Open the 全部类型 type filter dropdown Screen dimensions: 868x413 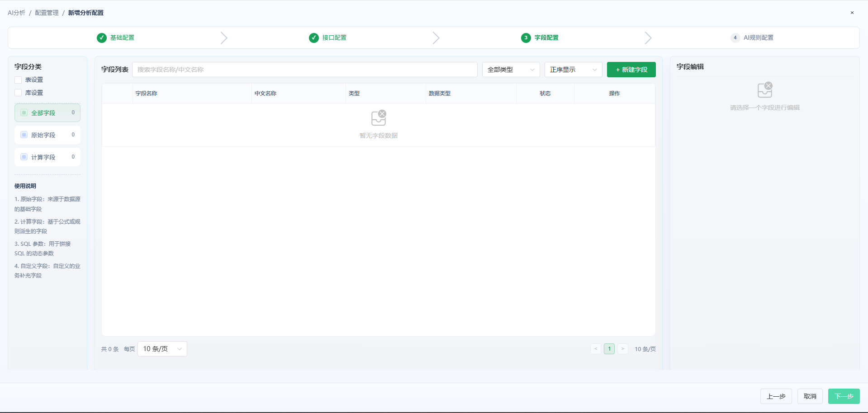511,70
